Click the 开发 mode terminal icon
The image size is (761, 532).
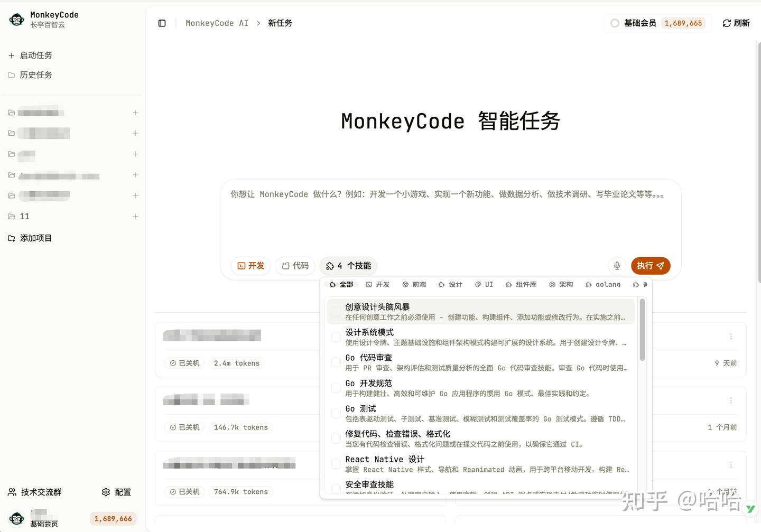[x=242, y=266]
